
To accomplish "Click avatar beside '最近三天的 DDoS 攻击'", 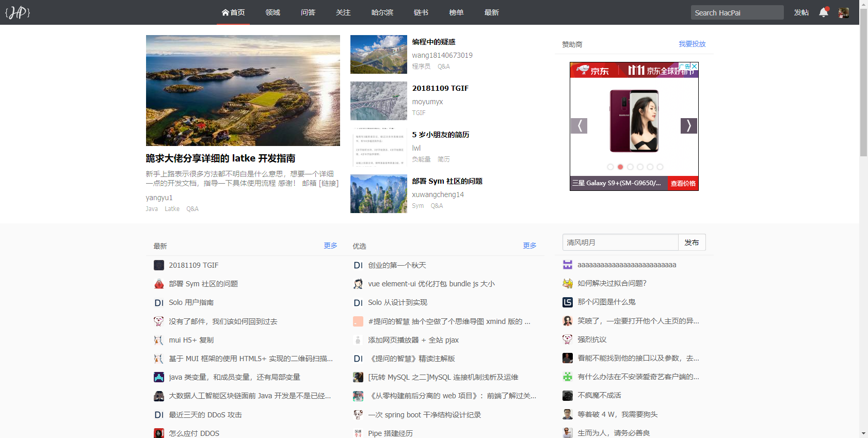I will coord(159,415).
